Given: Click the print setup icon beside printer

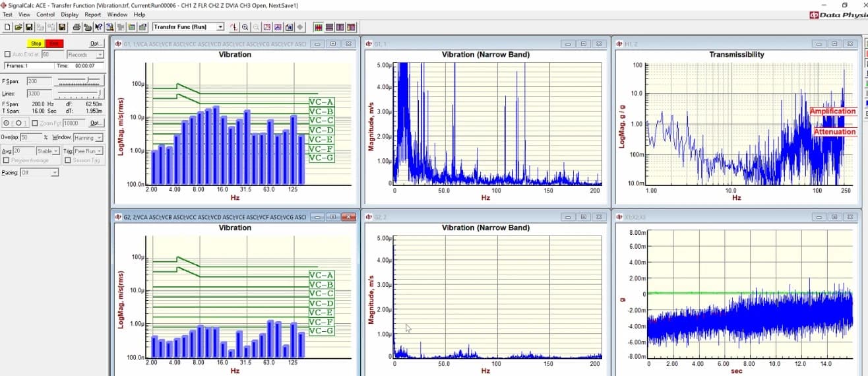Looking at the screenshot, I should [87, 27].
